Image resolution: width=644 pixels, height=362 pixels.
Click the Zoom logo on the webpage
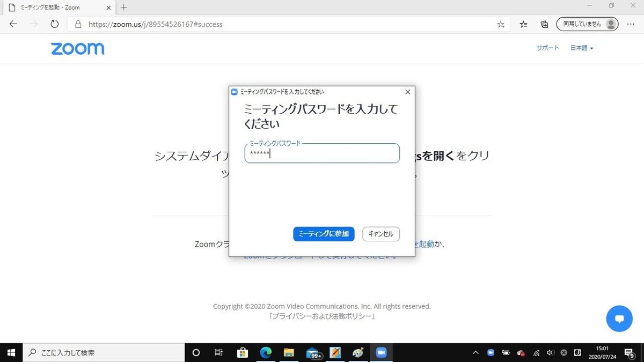77,48
